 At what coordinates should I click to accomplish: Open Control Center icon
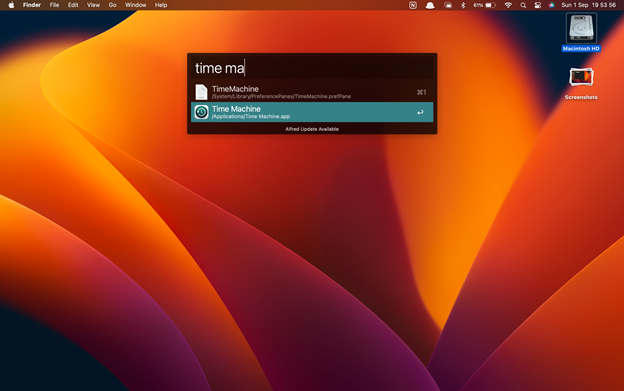click(x=537, y=5)
